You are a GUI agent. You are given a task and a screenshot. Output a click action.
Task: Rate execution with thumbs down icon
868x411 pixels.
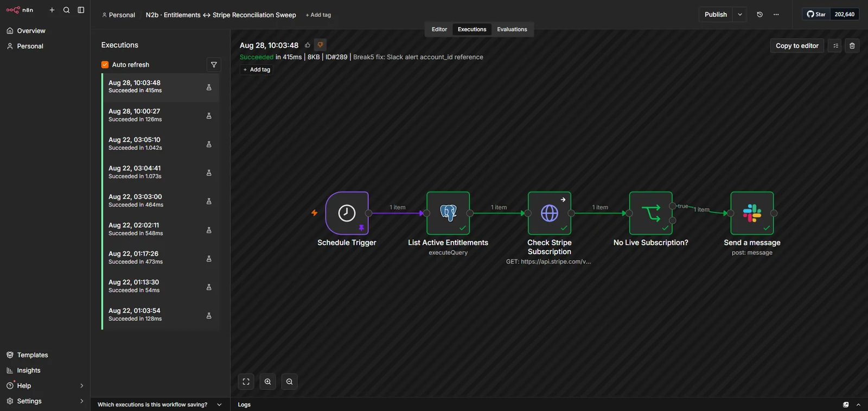tap(321, 45)
